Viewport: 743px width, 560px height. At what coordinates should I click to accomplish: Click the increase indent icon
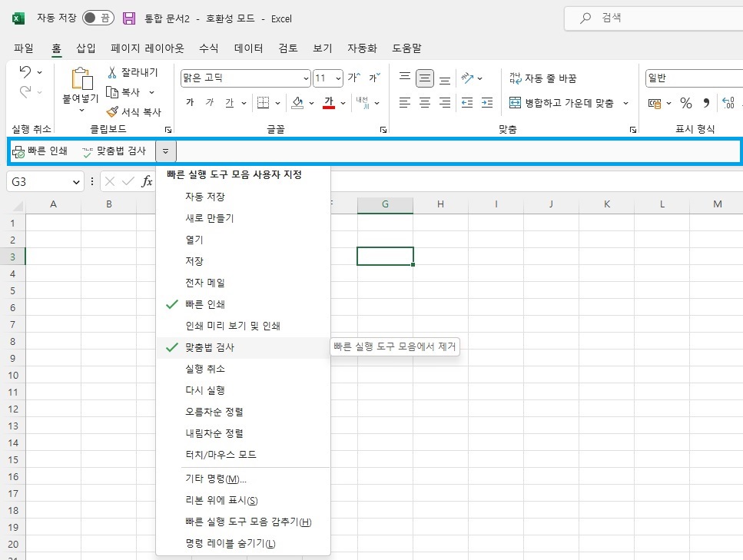[x=487, y=102]
